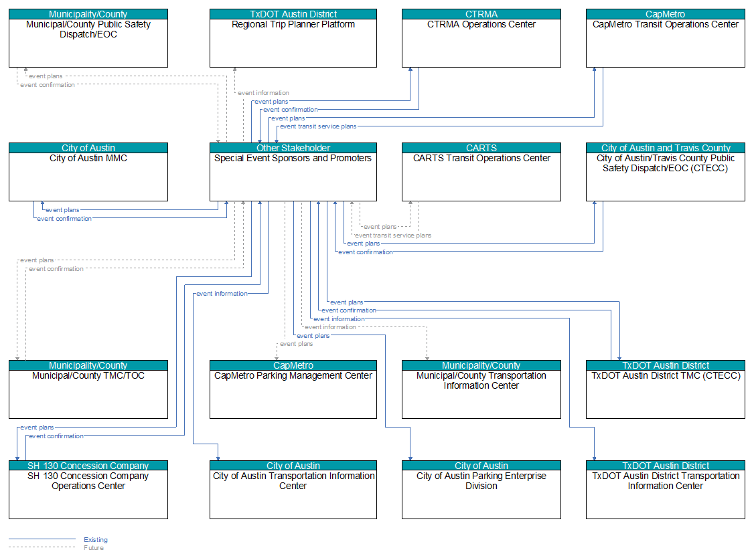Open the CTRMA Operations Center node

coord(481,38)
